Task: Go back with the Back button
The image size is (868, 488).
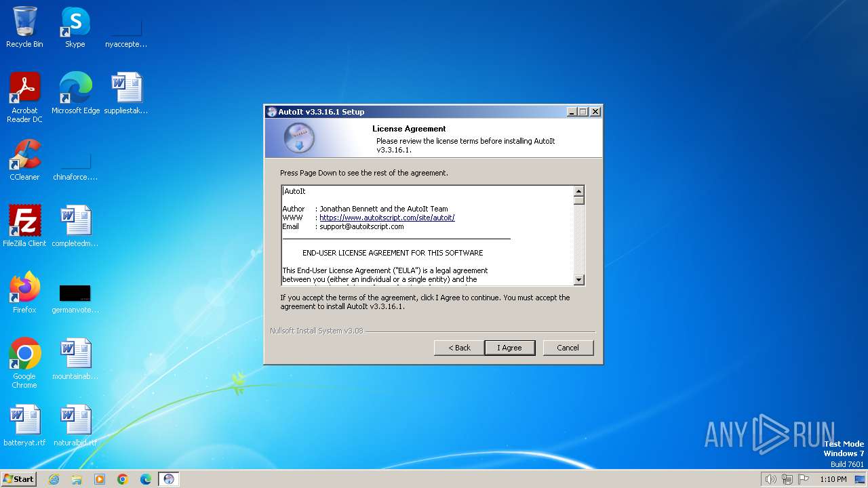Action: click(x=459, y=348)
